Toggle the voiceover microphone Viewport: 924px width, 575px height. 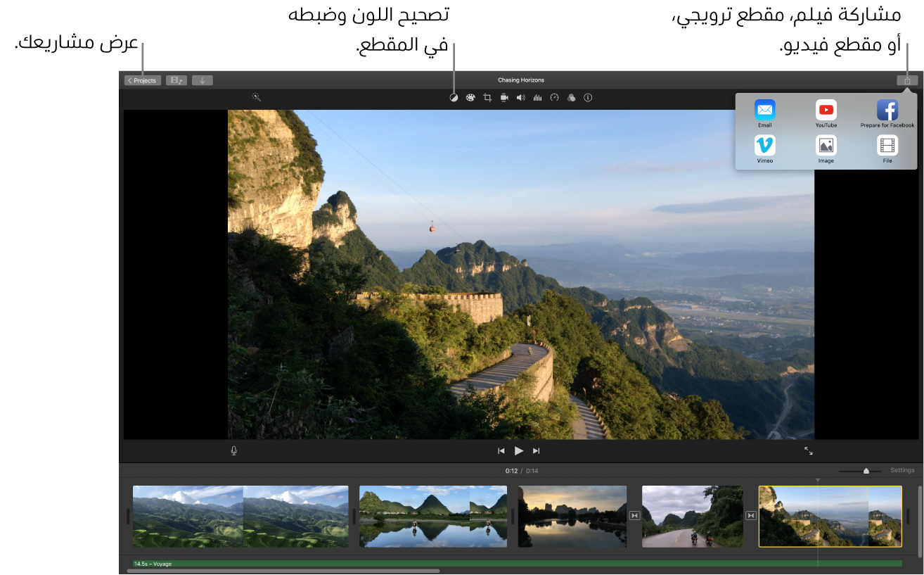pyautogui.click(x=233, y=450)
